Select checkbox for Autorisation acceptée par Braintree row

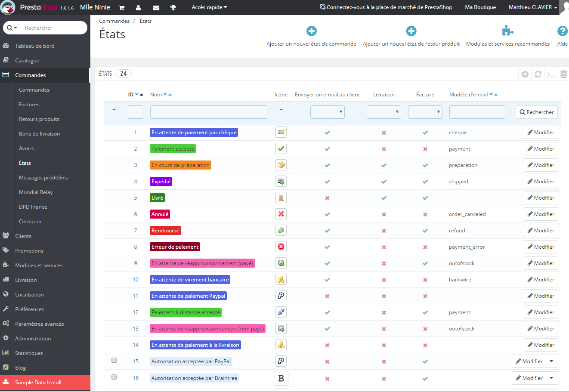(114, 377)
